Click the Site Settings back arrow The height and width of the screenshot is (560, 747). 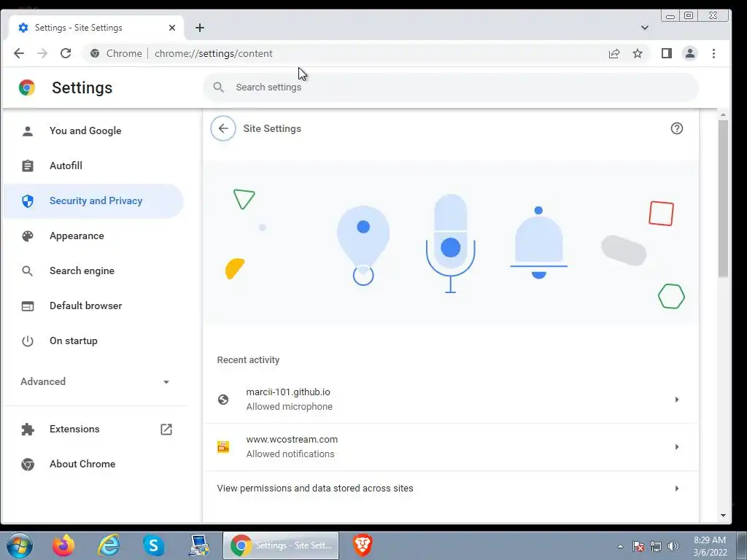(x=223, y=128)
